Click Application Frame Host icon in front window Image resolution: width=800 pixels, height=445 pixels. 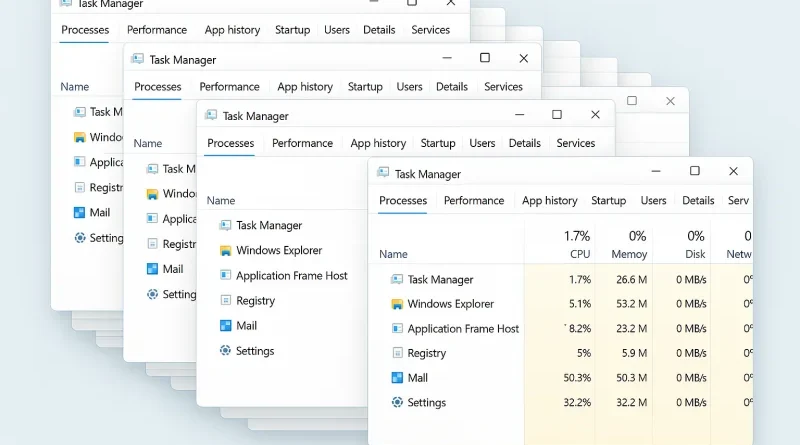(397, 328)
